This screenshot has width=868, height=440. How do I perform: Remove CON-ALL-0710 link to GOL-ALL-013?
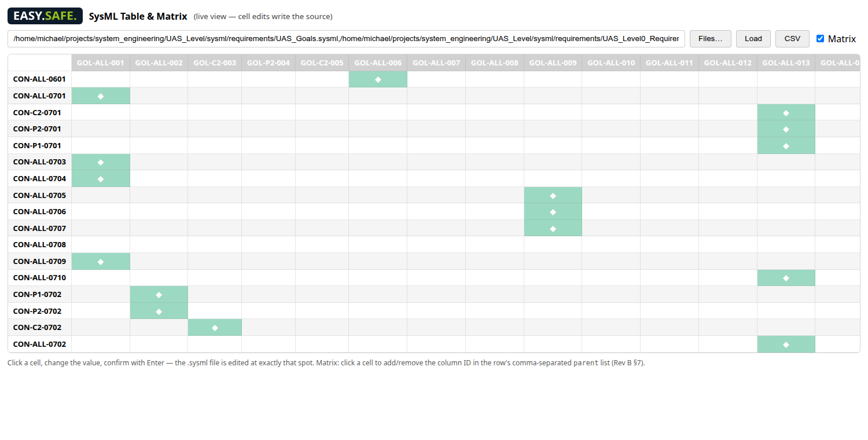click(x=786, y=278)
